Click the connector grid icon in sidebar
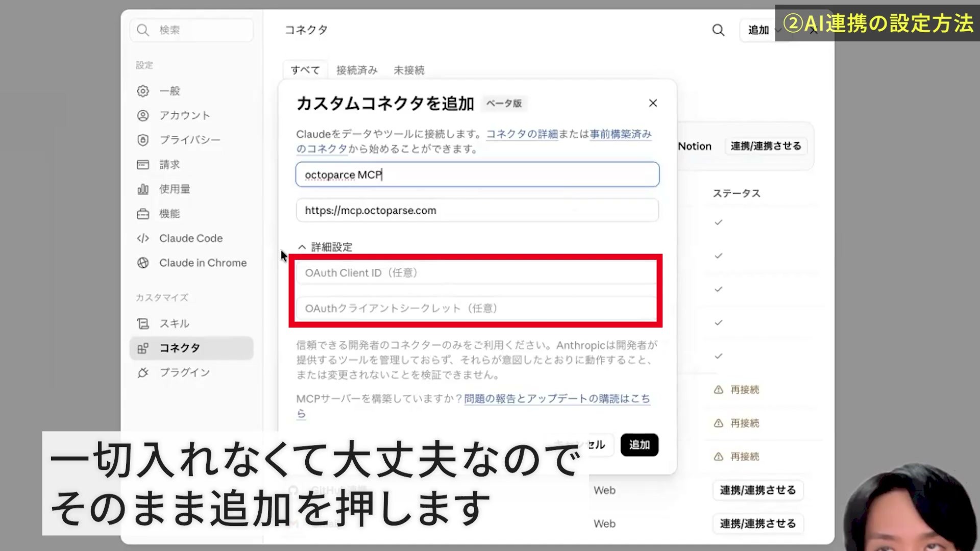This screenshot has height=551, width=980. 143,348
